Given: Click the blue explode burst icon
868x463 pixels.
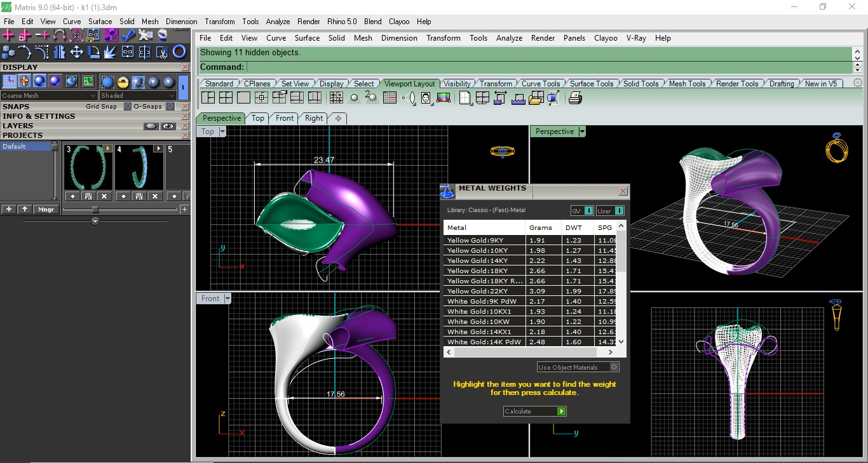Looking at the screenshot, I should coord(111,51).
